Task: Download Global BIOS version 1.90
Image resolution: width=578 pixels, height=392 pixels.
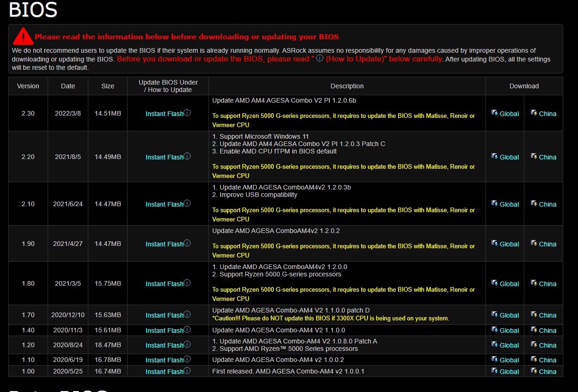Action: pyautogui.click(x=509, y=244)
